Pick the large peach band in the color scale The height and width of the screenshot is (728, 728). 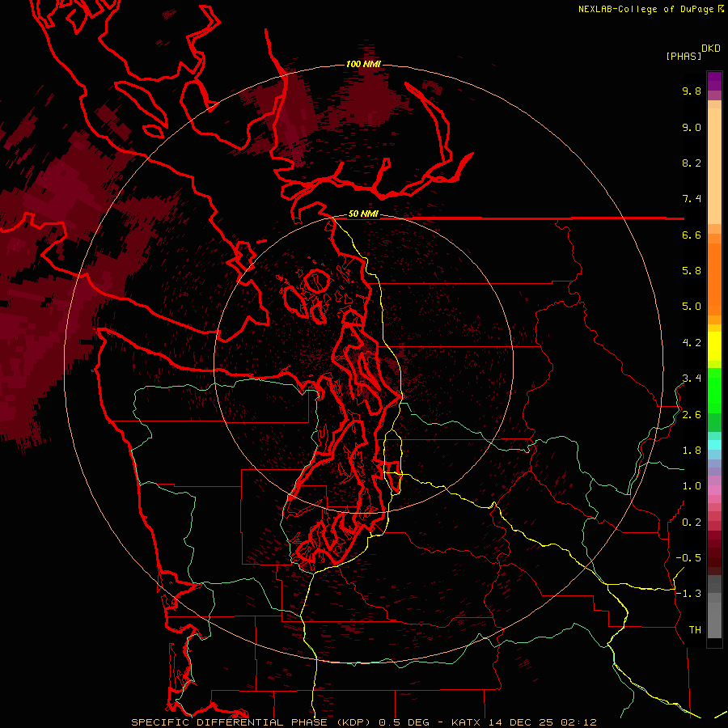point(714,167)
